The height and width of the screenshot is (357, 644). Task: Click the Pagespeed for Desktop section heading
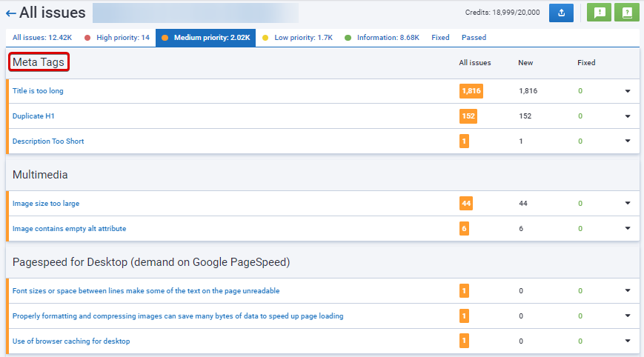[x=151, y=262]
